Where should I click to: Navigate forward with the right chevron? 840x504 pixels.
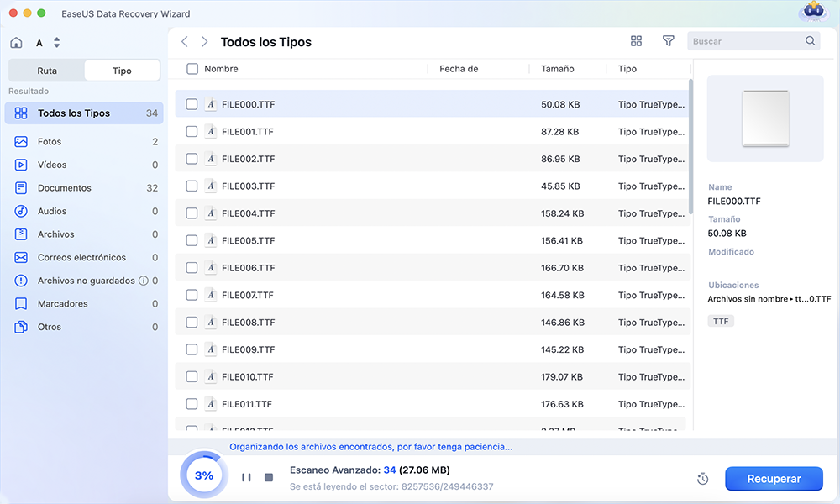click(205, 42)
